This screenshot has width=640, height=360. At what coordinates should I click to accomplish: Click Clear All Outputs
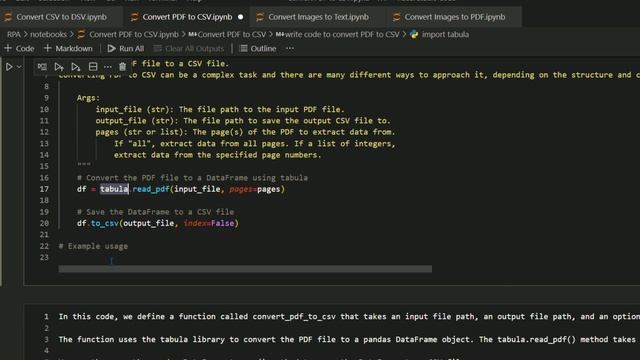189,49
